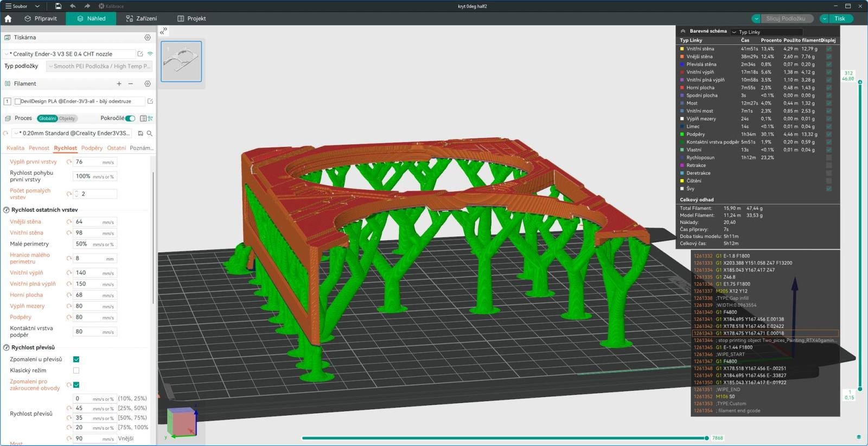Viewport: 868px width, 446px height.
Task: Reset Výplň první vrstvy speed value
Action: pyautogui.click(x=69, y=162)
